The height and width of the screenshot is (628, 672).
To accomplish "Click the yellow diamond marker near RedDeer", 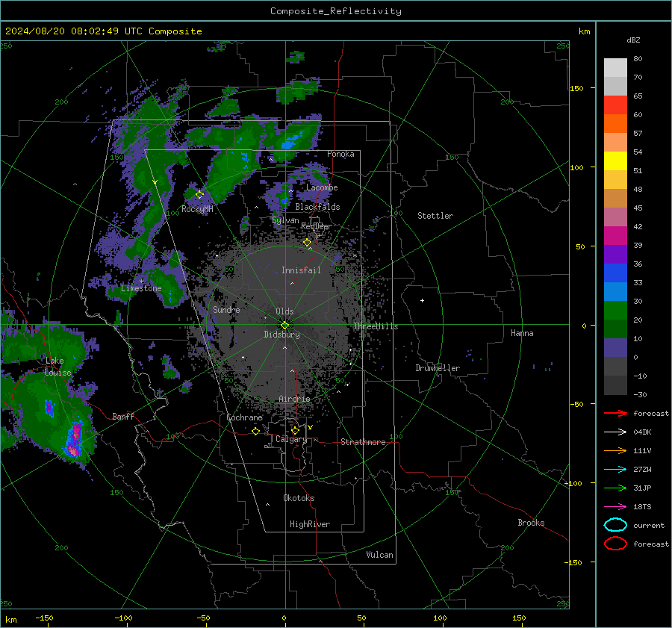I will 308,243.
